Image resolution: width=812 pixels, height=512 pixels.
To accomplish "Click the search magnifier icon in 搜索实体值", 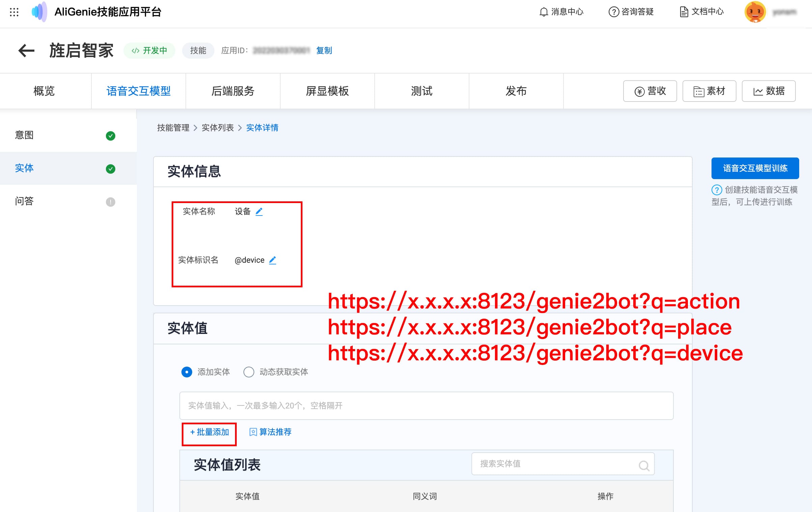I will click(x=644, y=466).
